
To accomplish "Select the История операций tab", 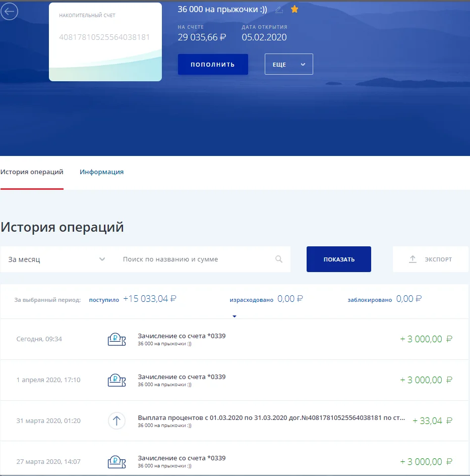I will pyautogui.click(x=32, y=172).
